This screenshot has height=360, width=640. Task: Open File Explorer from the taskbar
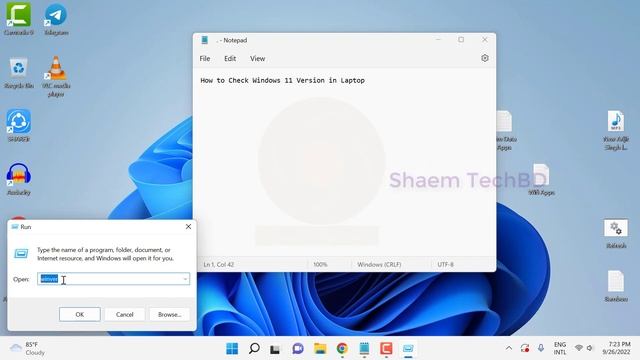click(320, 348)
